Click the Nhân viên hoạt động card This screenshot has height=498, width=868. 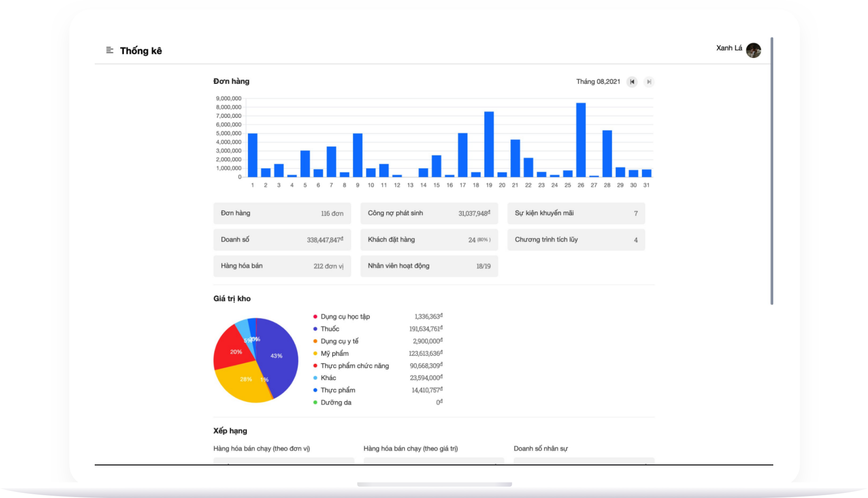click(x=429, y=266)
